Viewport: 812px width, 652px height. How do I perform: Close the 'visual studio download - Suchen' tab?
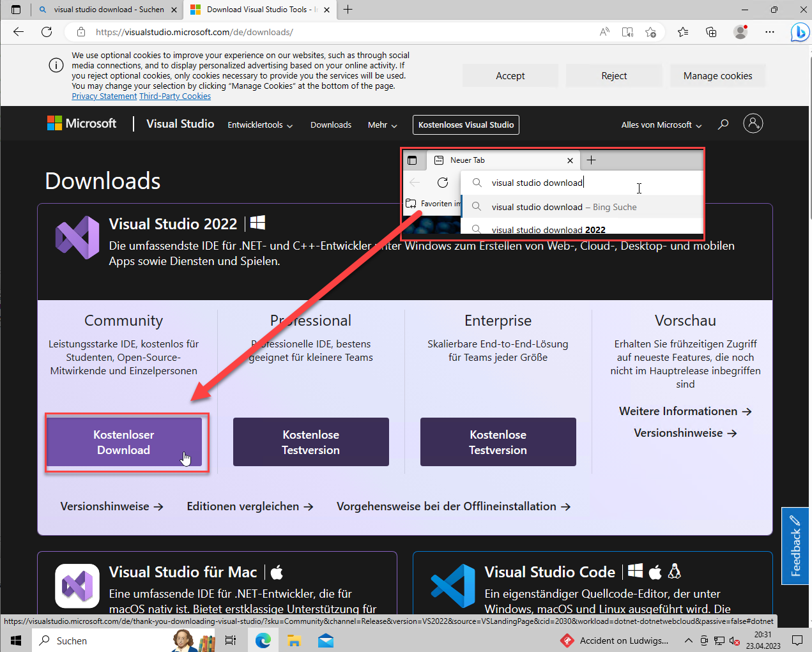tap(174, 10)
